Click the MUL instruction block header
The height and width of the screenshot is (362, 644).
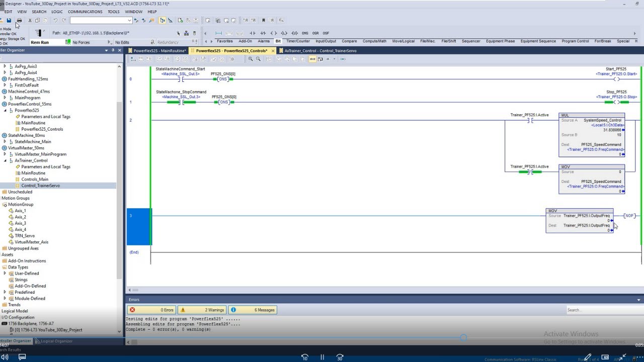pyautogui.click(x=592, y=115)
